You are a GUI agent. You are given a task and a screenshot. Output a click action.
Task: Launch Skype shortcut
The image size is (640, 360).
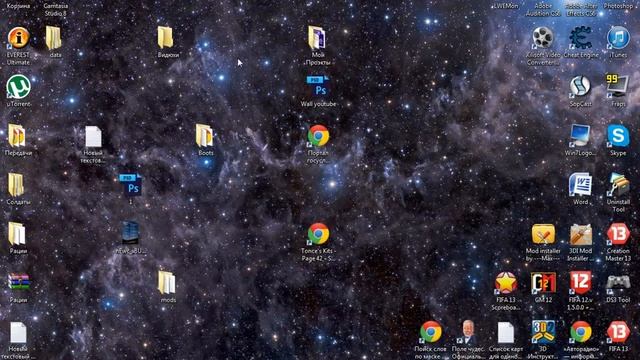tap(618, 136)
